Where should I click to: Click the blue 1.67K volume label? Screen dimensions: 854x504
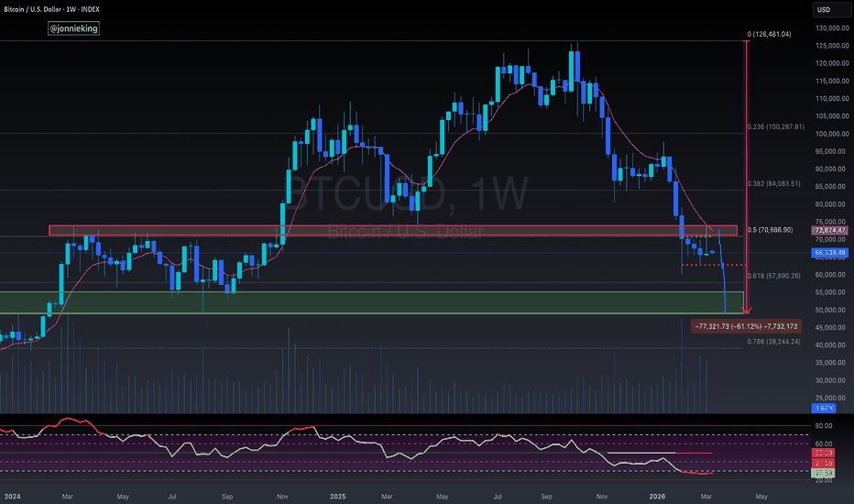point(824,408)
